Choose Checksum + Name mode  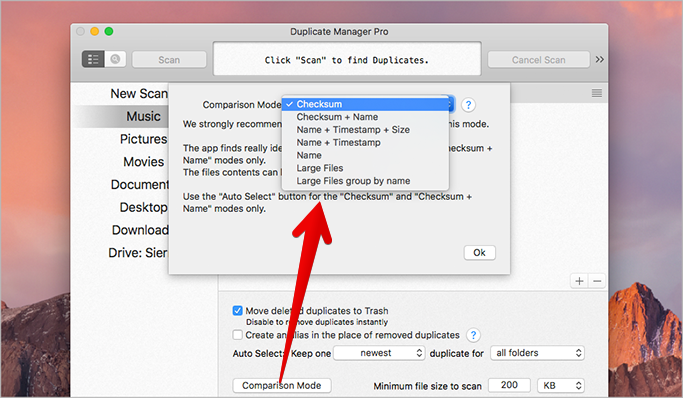click(365, 117)
